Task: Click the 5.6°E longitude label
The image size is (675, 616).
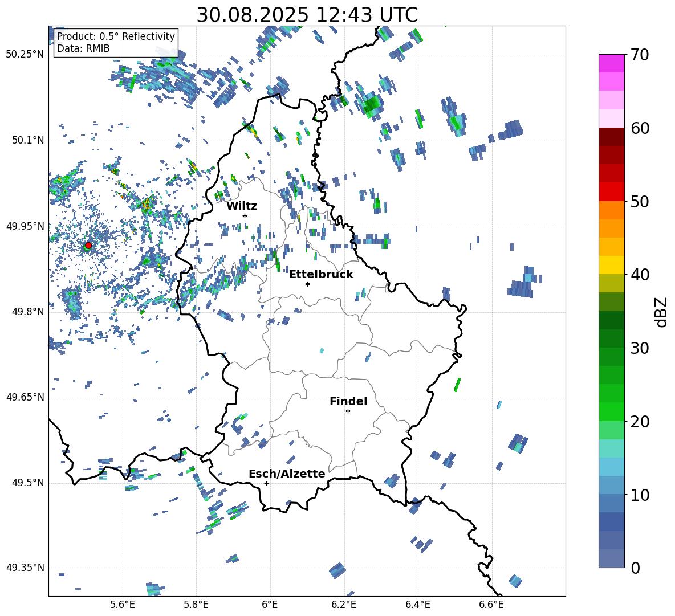Action: (123, 605)
